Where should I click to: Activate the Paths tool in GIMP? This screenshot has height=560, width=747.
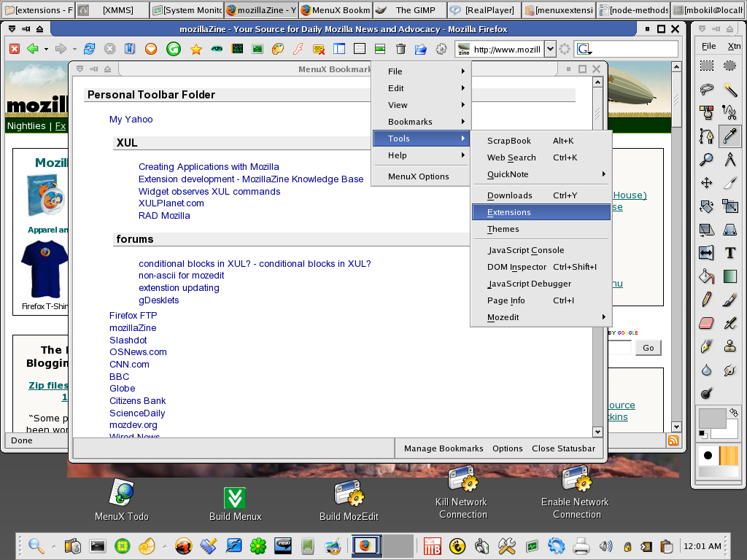tap(706, 136)
